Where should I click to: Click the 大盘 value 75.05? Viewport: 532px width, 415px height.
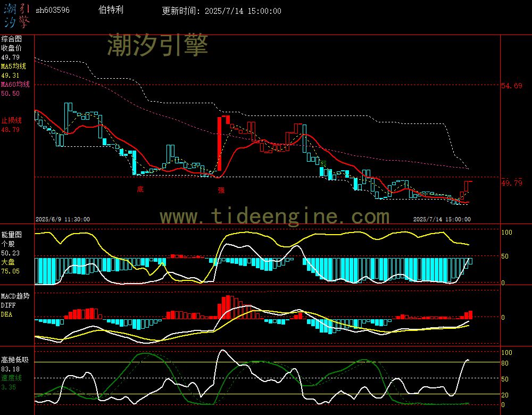(x=11, y=271)
